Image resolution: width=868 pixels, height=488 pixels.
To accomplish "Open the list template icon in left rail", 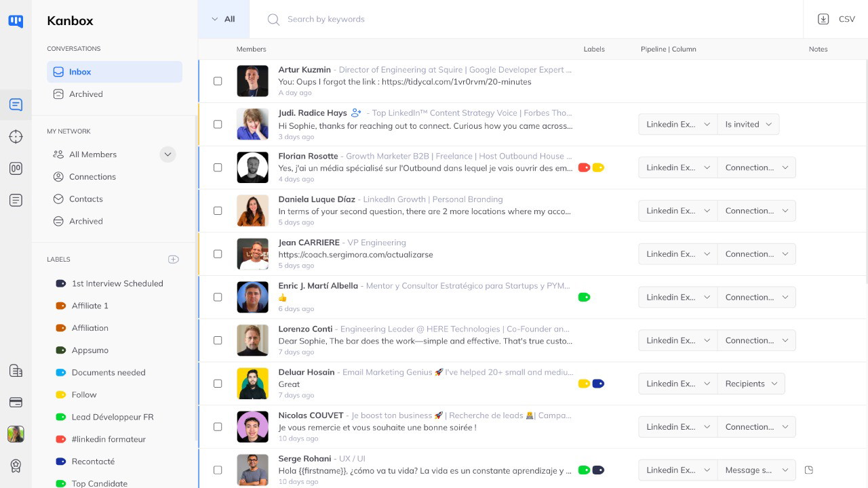I will pyautogui.click(x=16, y=201).
